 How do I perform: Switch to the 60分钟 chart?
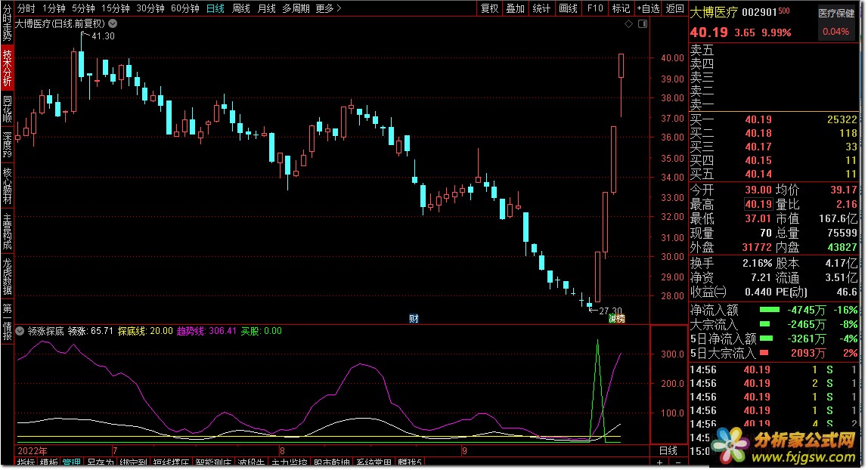pos(185,8)
